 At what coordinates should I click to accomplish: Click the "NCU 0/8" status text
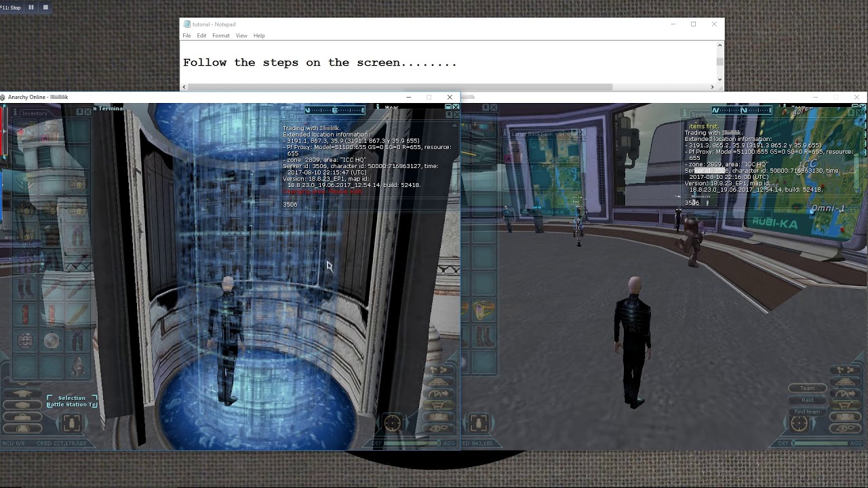tap(15, 443)
